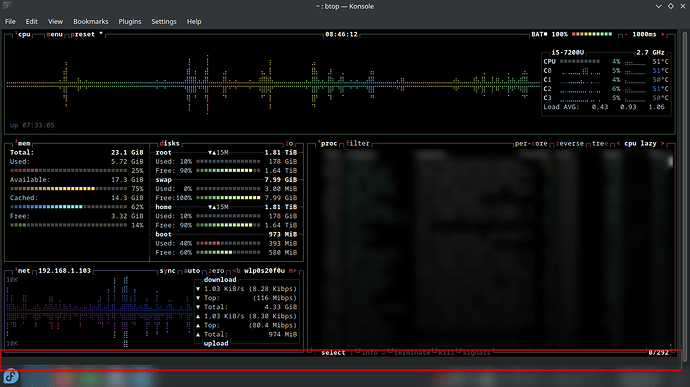
Task: Click the 2.7 GHz frequency value
Action: point(650,52)
